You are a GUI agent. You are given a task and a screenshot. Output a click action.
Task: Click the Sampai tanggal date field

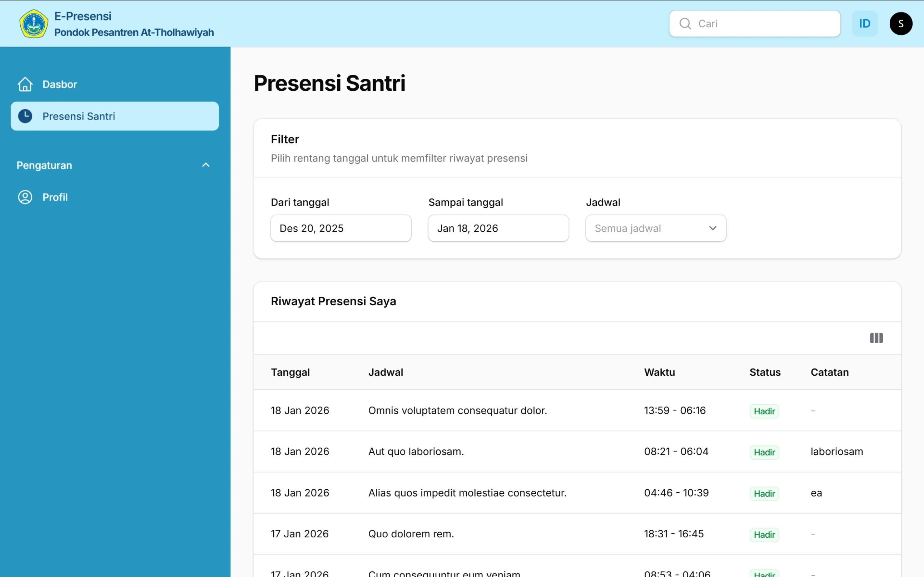(x=498, y=228)
